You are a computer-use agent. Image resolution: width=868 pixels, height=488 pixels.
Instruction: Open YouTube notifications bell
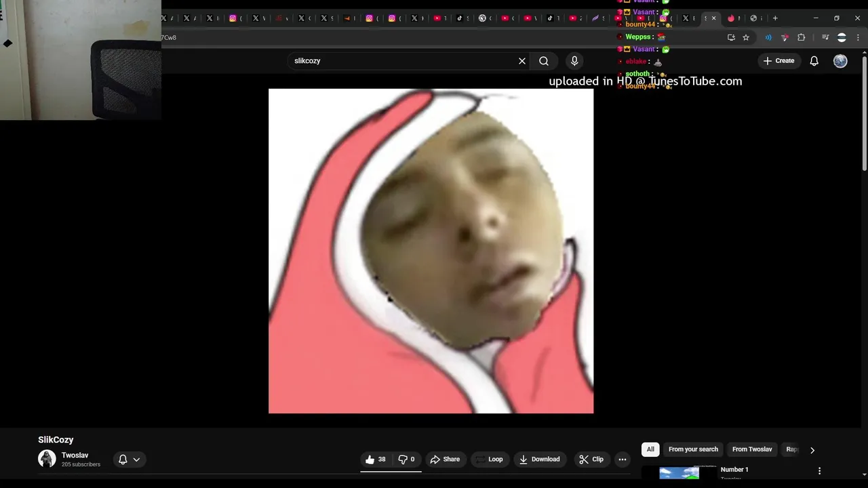click(814, 61)
